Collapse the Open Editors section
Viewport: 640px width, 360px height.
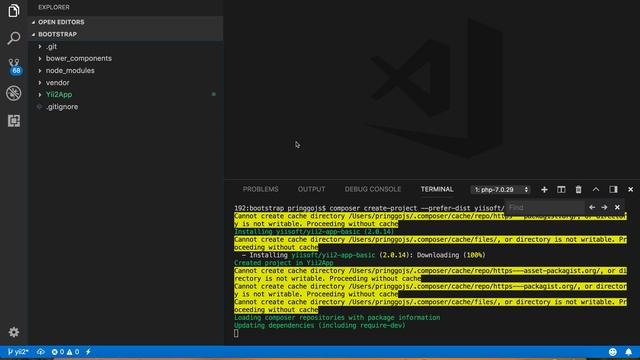125,22
